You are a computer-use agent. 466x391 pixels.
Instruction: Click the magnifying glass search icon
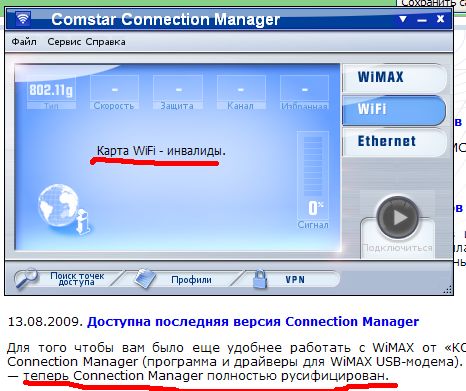[x=27, y=278]
